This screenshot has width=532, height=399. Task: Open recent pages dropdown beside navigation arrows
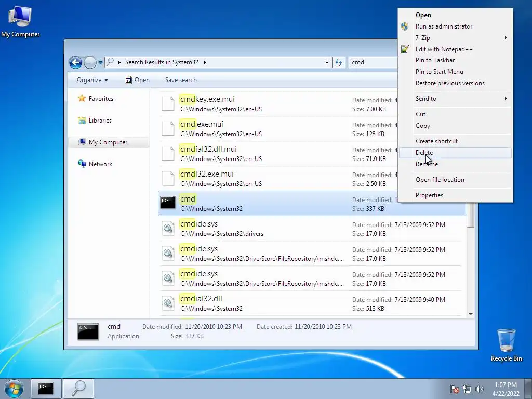100,63
